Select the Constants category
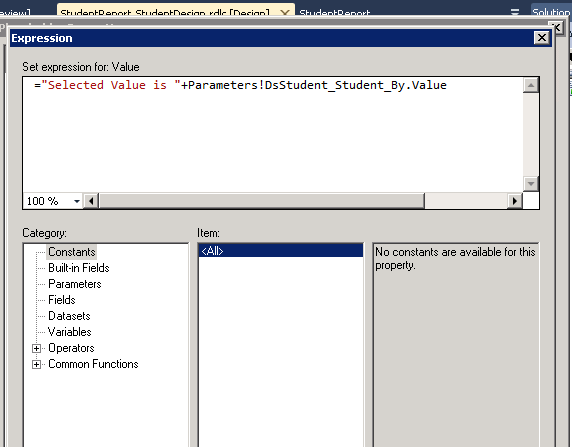Screen dimensions: 572x447 pos(72,252)
